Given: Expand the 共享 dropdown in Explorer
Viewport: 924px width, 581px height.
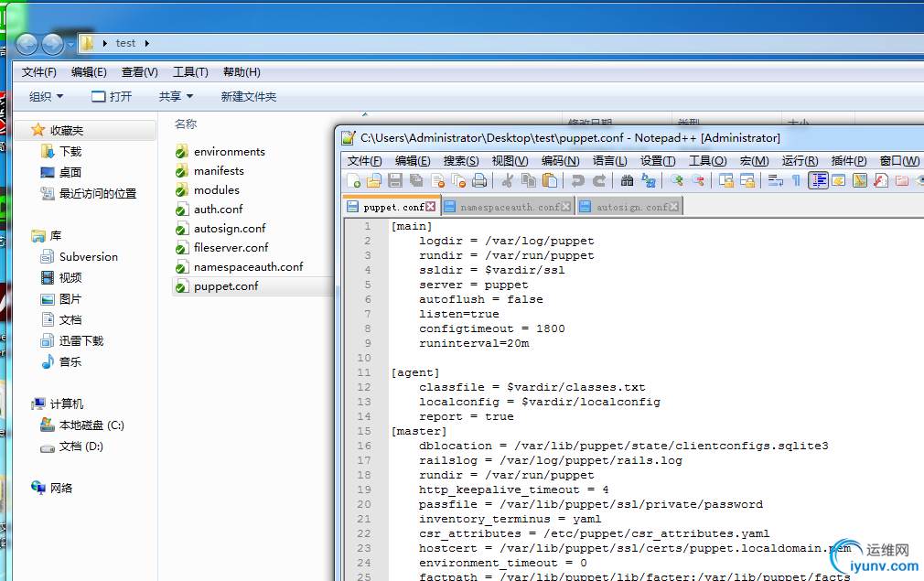Looking at the screenshot, I should pos(176,97).
